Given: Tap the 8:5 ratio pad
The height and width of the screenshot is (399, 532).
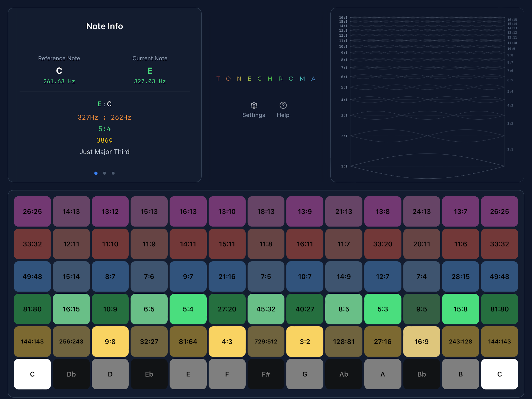Looking at the screenshot, I should coord(344,309).
